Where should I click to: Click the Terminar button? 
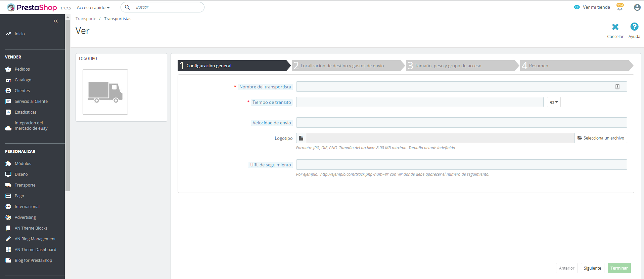[619, 268]
